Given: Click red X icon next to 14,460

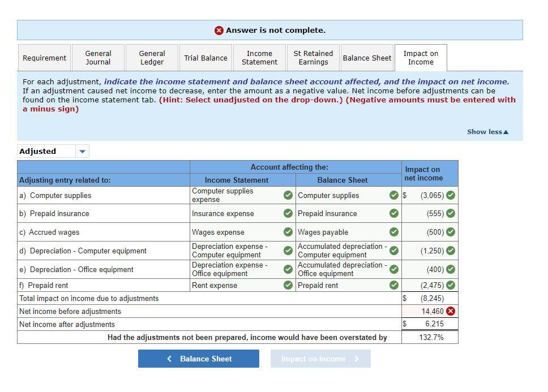Looking at the screenshot, I should [x=451, y=311].
